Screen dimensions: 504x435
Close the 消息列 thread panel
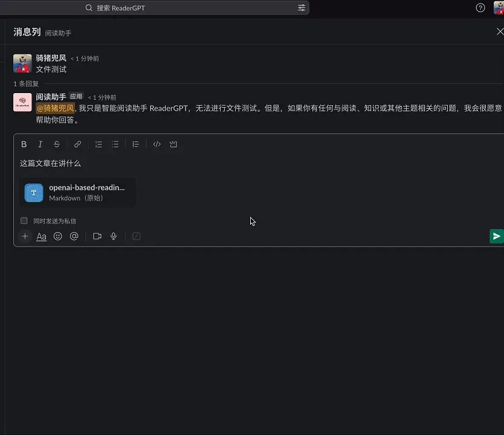click(x=500, y=30)
